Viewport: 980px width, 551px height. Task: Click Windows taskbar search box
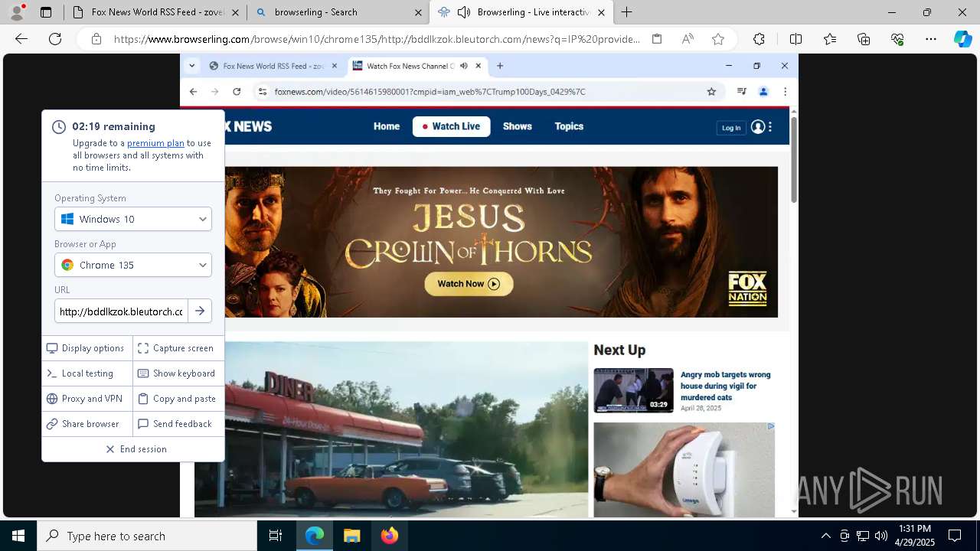pyautogui.click(x=147, y=536)
